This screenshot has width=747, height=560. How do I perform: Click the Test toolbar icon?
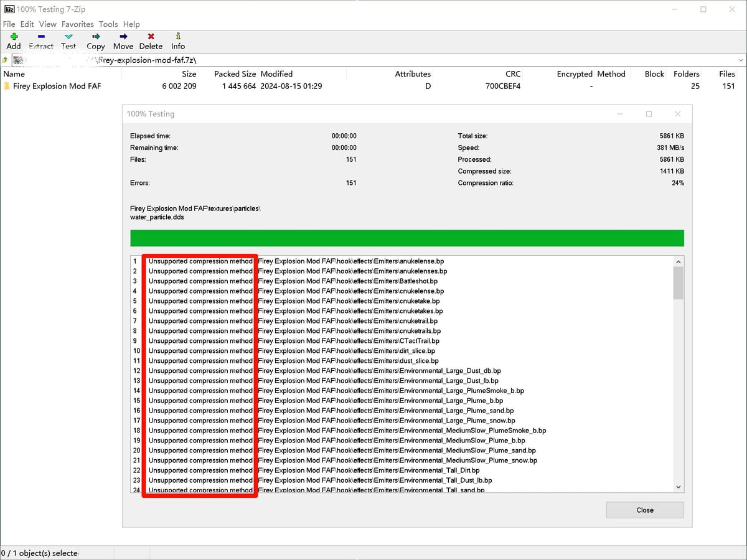[x=68, y=36]
